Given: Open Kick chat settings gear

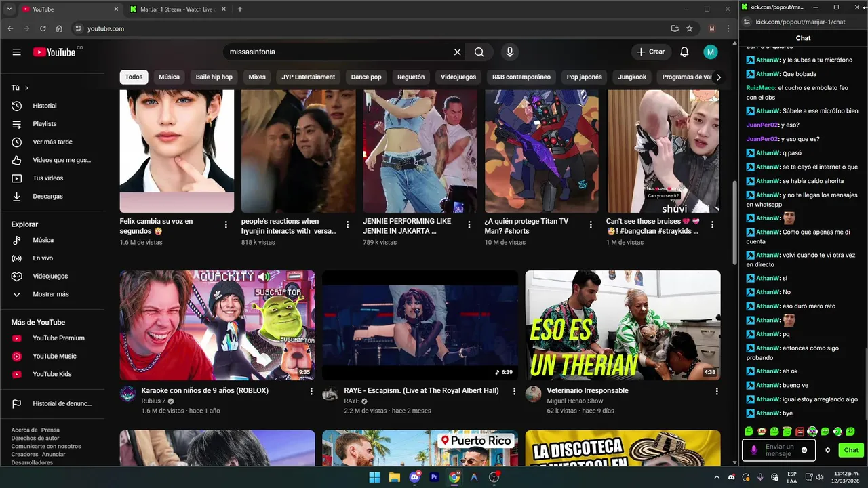Looking at the screenshot, I should (x=827, y=450).
